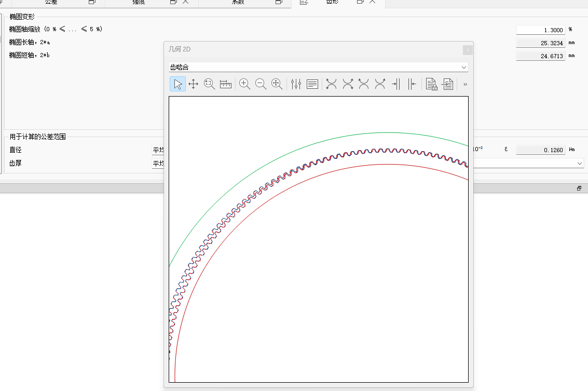Set contact flank with right-pointing arrow icon
This screenshot has width=588, height=391.
(x=396, y=84)
